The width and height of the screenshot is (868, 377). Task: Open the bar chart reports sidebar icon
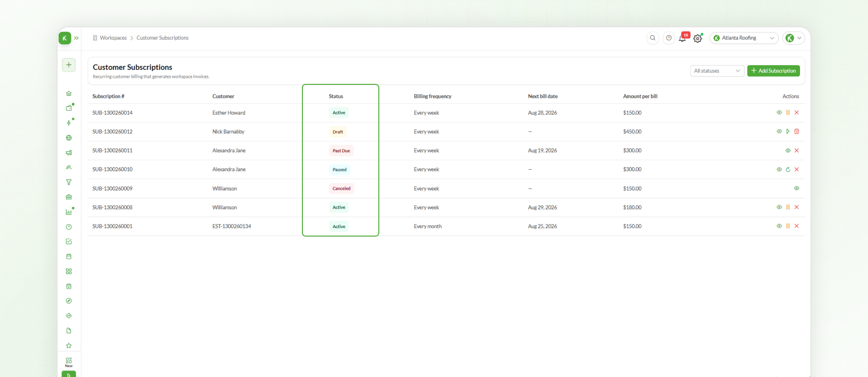(69, 212)
